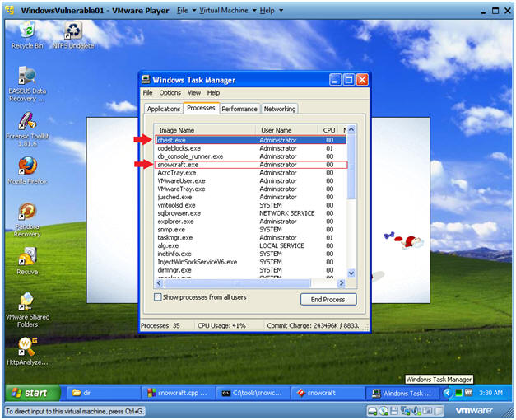Viewport: 516px width, 420px height.
Task: Select the Recuva desktop icon
Action: coord(27,261)
